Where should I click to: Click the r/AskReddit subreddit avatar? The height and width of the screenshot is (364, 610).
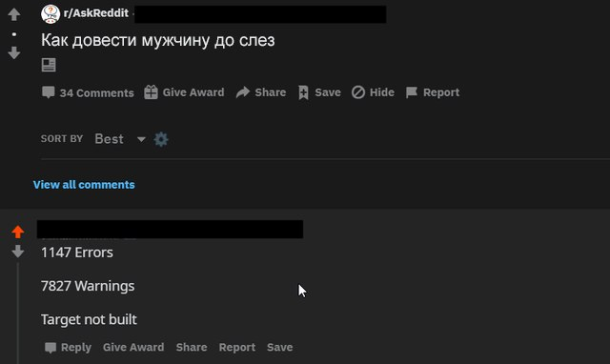(x=51, y=14)
